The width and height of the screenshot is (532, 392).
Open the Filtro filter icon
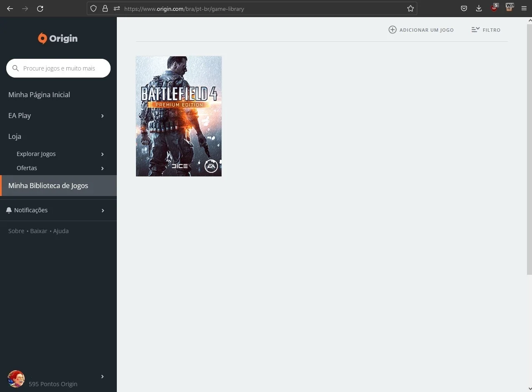tap(475, 30)
